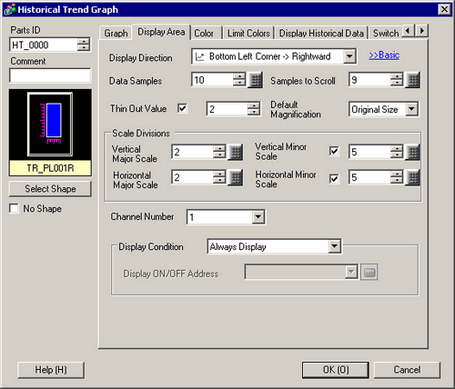Click the >>Basic link

coord(384,55)
